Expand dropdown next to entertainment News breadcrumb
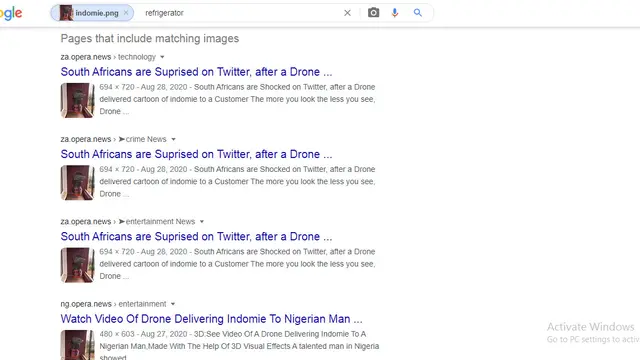Screen dimensions: 640x360 pos(202,222)
